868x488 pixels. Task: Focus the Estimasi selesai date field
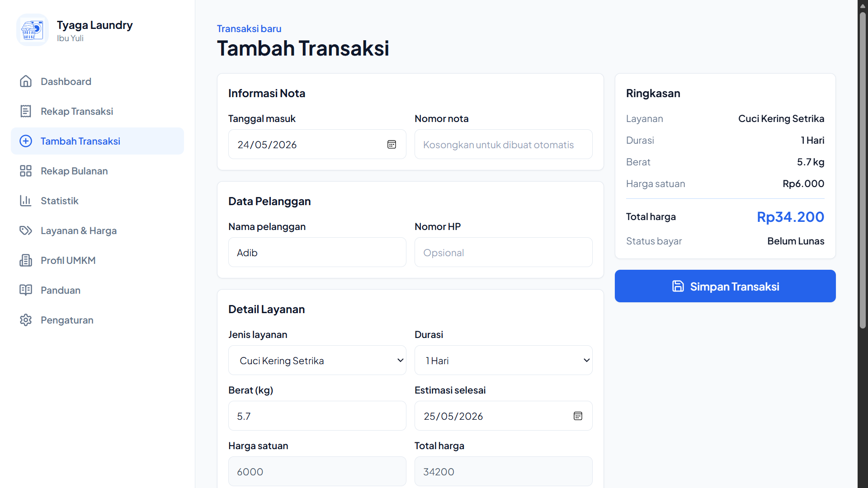[x=503, y=416]
